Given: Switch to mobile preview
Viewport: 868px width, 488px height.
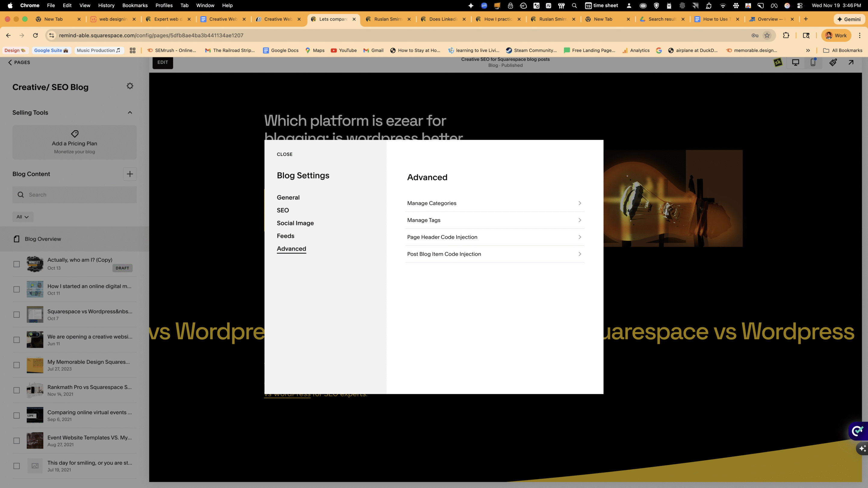Looking at the screenshot, I should click(813, 62).
